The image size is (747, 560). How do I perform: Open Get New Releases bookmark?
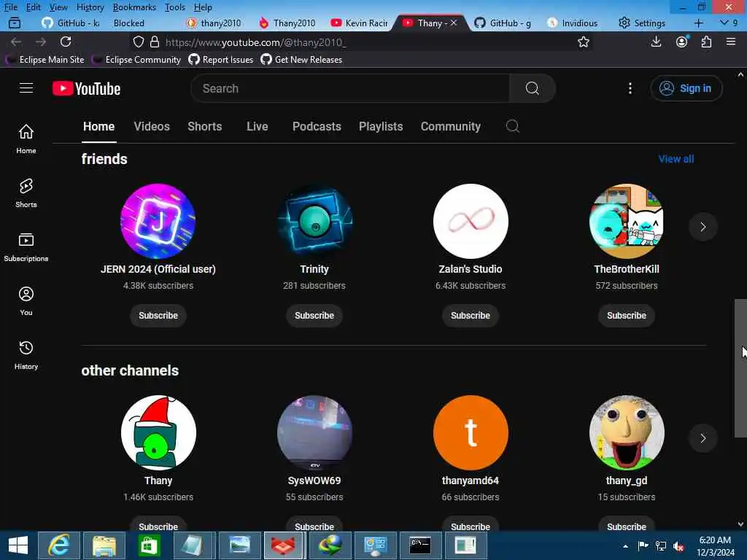(301, 60)
